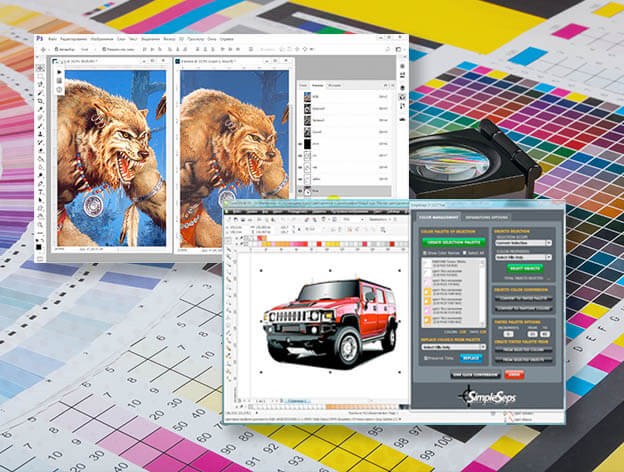Image resolution: width=624 pixels, height=472 pixels.
Task: Switch to Color Management tab in SimpleSeps
Action: coord(438,217)
